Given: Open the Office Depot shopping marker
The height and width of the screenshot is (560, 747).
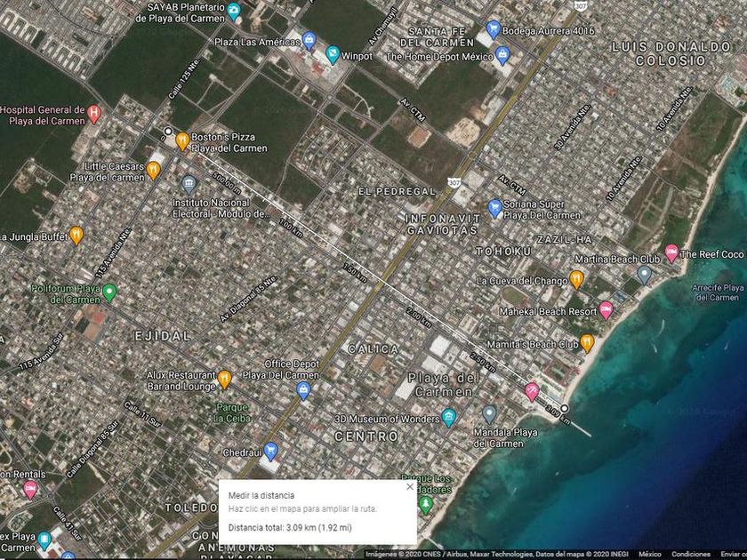Looking at the screenshot, I should (303, 390).
